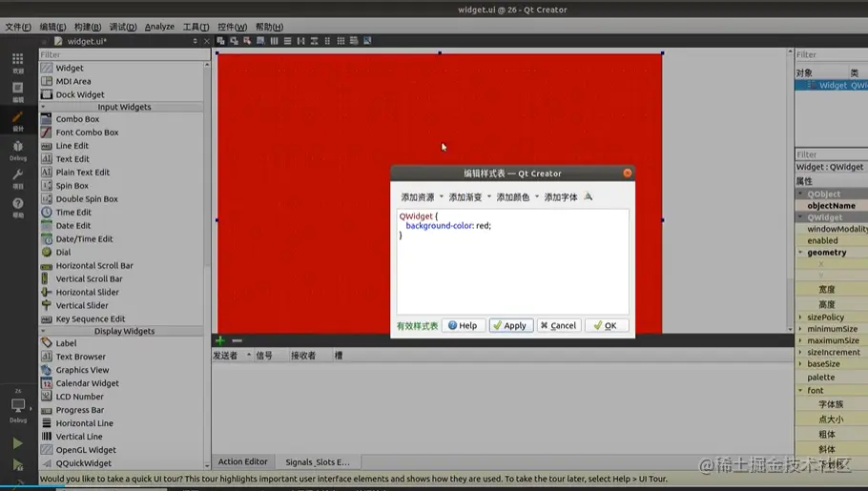Apply Lay Out Vertically from the toolbar
Screen dimensions: 868x491
point(287,41)
